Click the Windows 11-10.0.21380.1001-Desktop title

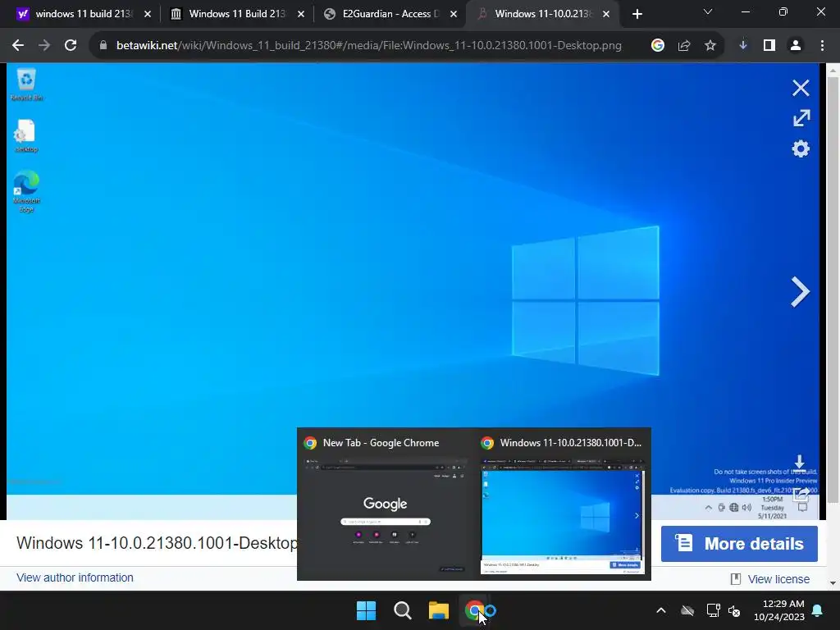tap(157, 543)
